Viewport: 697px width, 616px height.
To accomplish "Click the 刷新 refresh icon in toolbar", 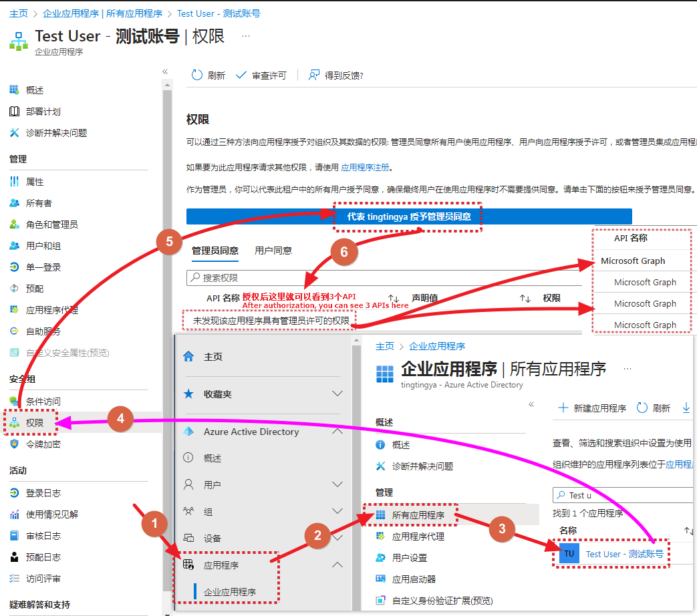I will pos(195,74).
